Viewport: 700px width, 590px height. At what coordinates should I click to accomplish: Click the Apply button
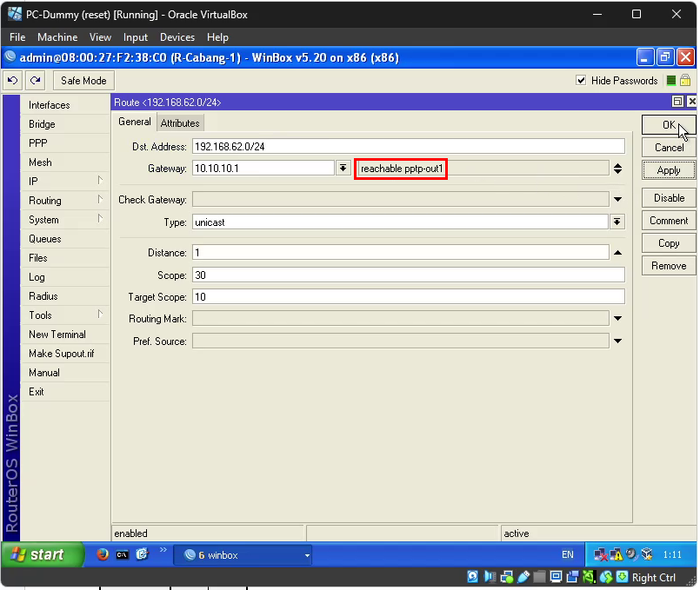coord(669,170)
